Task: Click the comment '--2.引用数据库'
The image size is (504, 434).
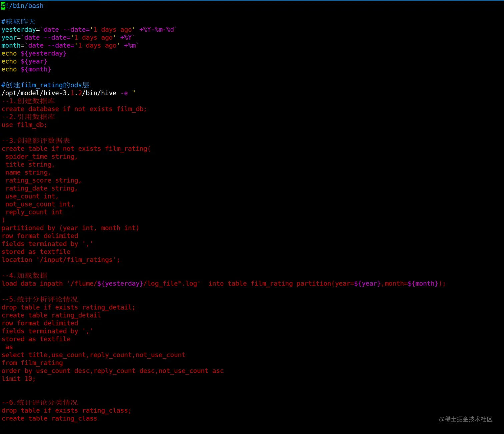Action: [28, 117]
